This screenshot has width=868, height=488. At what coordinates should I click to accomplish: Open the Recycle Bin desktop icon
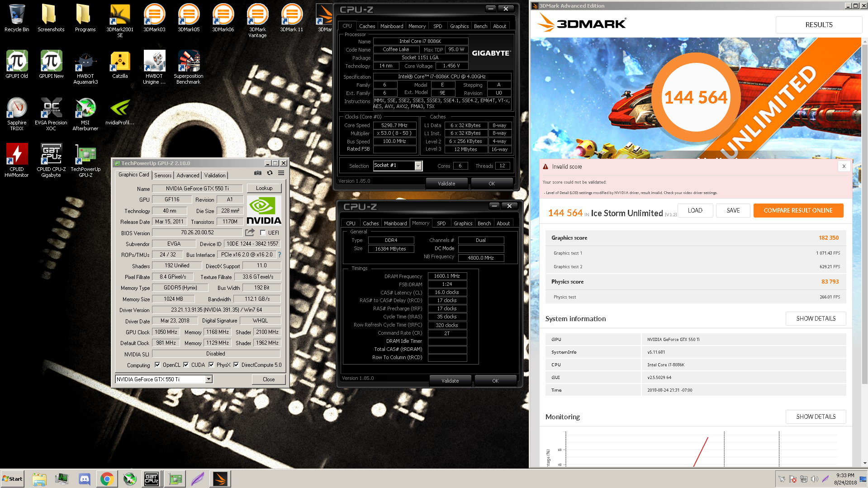(17, 18)
